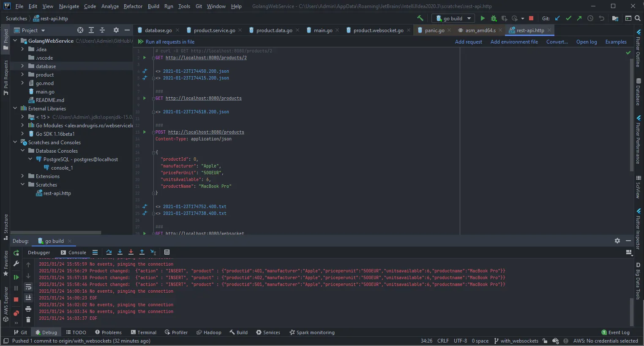Switch to the product.service.go tab
644x346 pixels.
[214, 30]
